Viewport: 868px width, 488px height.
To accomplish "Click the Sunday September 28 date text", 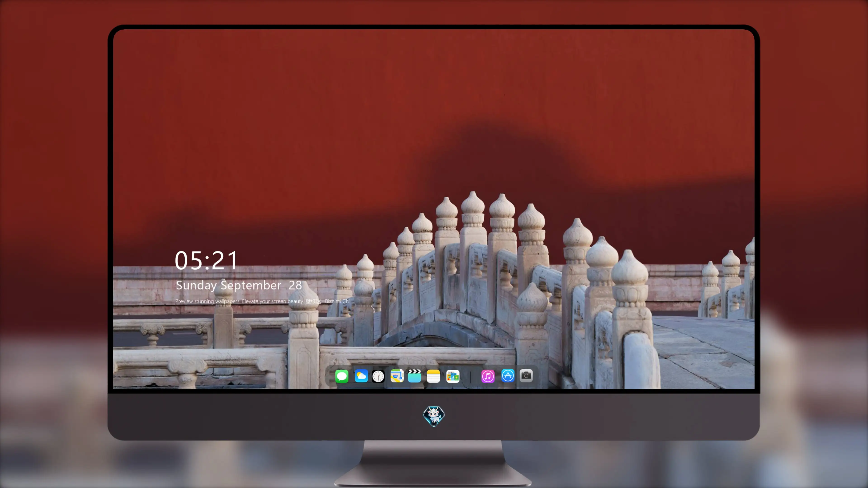I will (238, 285).
